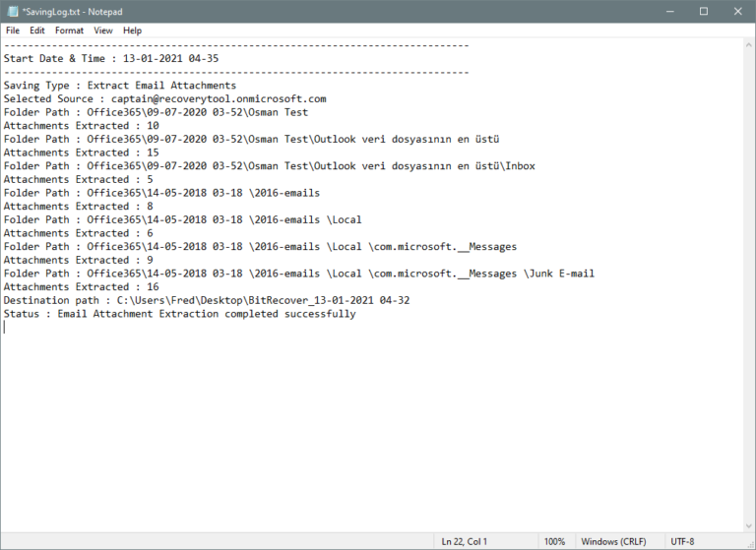The image size is (756, 550).
Task: Open the View menu
Action: [103, 31]
